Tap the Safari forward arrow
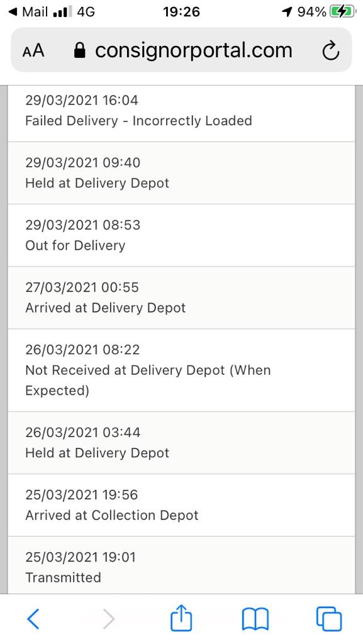This screenshot has width=363, height=644. tap(108, 619)
